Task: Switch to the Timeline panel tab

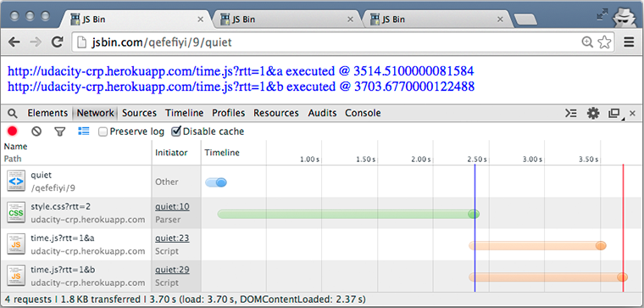Action: pos(185,113)
